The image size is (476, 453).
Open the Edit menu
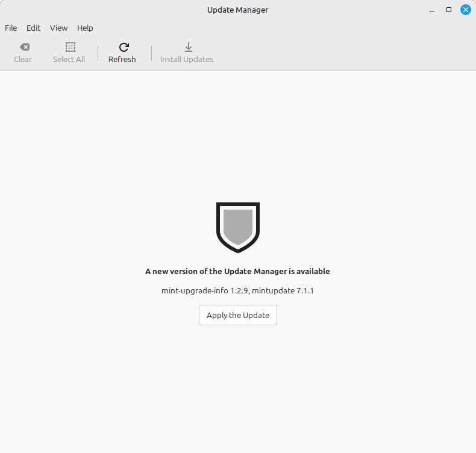pyautogui.click(x=33, y=28)
